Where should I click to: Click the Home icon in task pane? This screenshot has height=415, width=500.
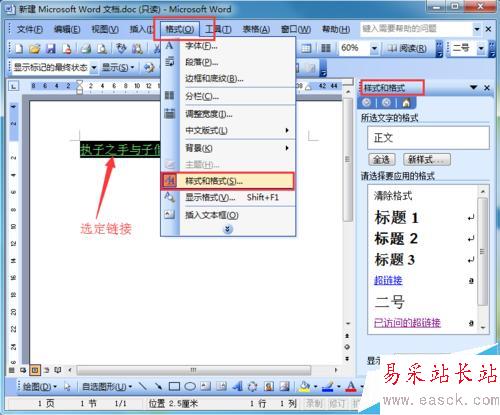pos(406,103)
